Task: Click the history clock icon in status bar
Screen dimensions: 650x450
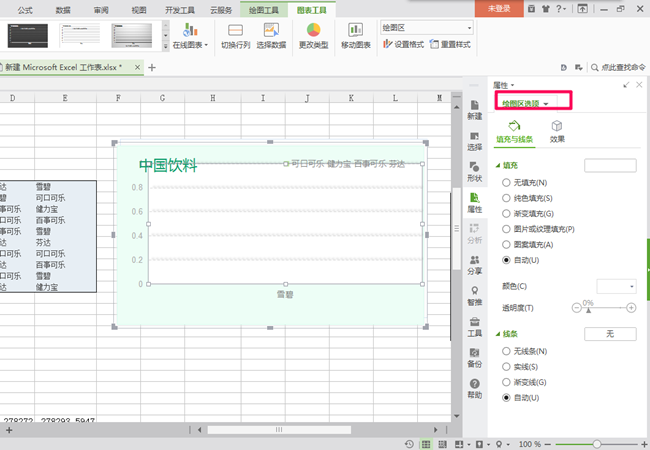Action: tap(409, 444)
